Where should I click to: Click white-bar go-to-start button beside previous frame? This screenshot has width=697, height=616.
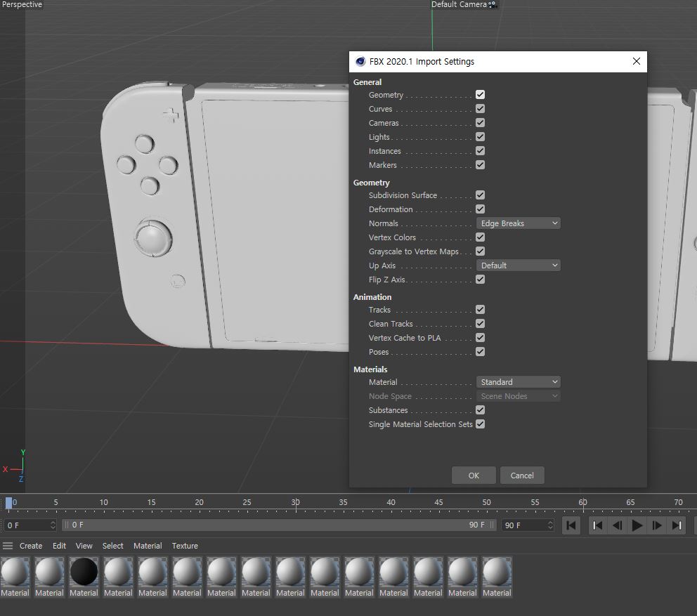[x=597, y=525]
